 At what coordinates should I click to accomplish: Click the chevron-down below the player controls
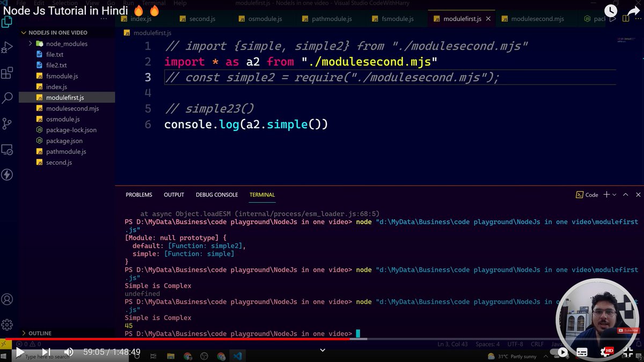pyautogui.click(x=323, y=350)
